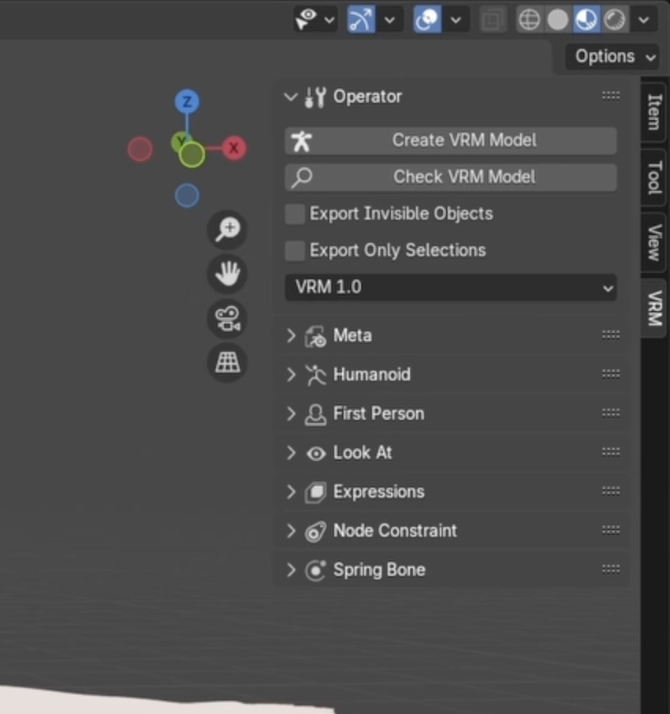The width and height of the screenshot is (670, 714).
Task: Open the overlays options dropdown arrow
Action: point(456,20)
